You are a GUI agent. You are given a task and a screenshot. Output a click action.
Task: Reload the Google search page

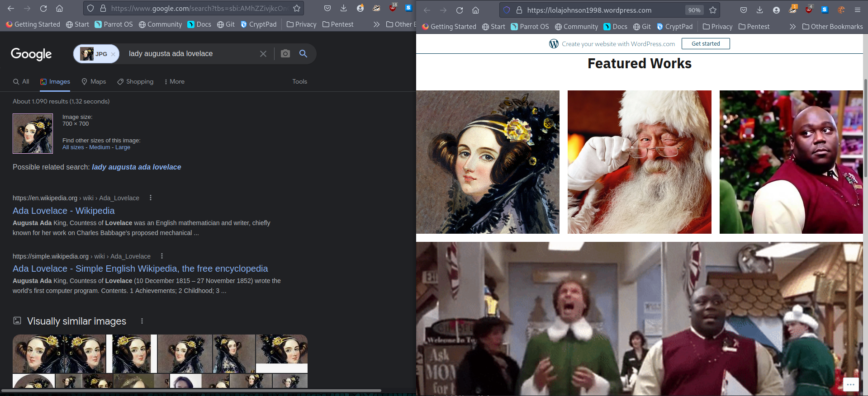coord(43,8)
